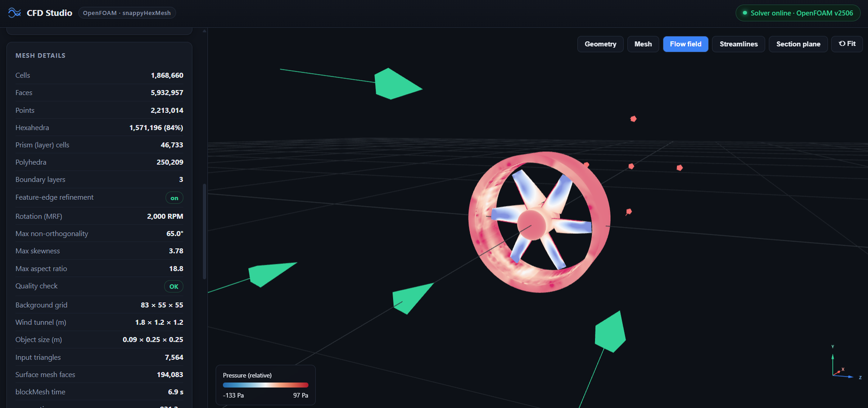This screenshot has height=408, width=868.
Task: Switch to the Mesh view tab
Action: [x=643, y=44]
